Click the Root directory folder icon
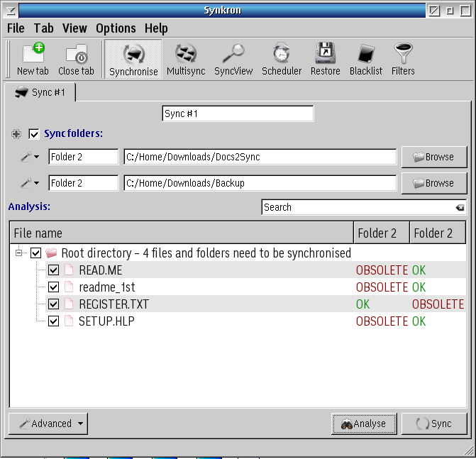This screenshot has height=459, width=476. [51, 253]
